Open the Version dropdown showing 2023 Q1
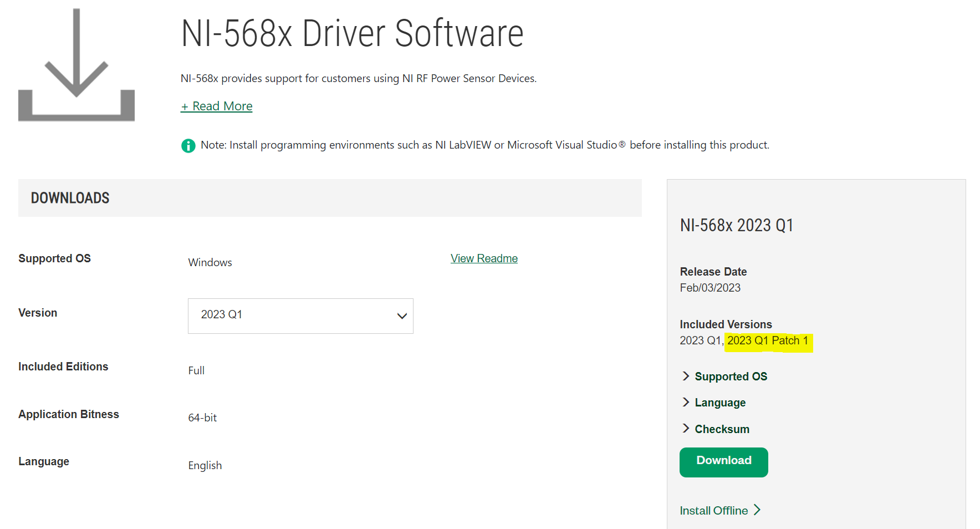The image size is (980, 529). [300, 316]
